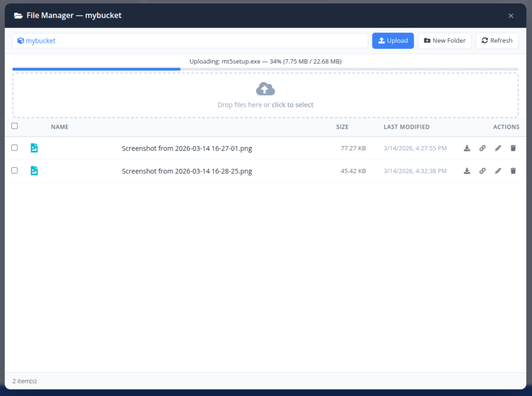
Task: Open the mybucket breadcrumb
Action: [40, 41]
